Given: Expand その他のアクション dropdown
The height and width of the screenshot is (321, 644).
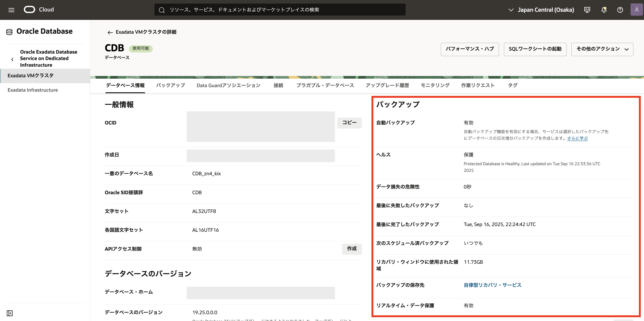Looking at the screenshot, I should click(602, 49).
